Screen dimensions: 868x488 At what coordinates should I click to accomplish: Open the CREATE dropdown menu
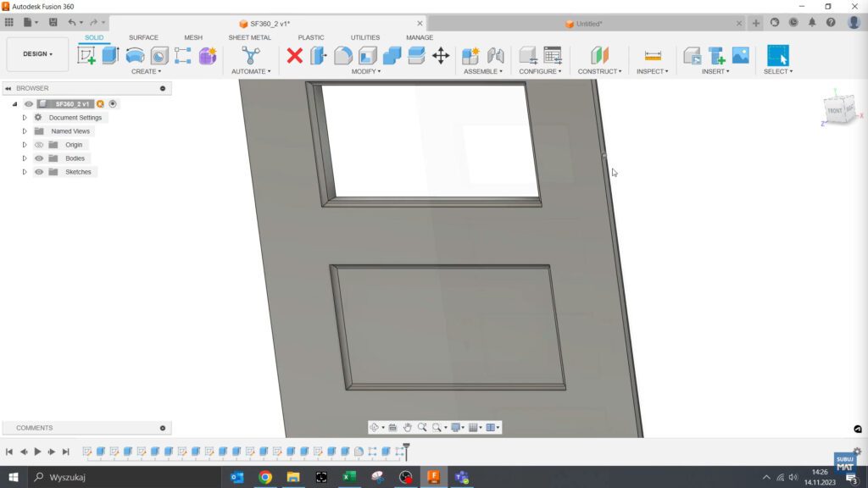pos(145,71)
